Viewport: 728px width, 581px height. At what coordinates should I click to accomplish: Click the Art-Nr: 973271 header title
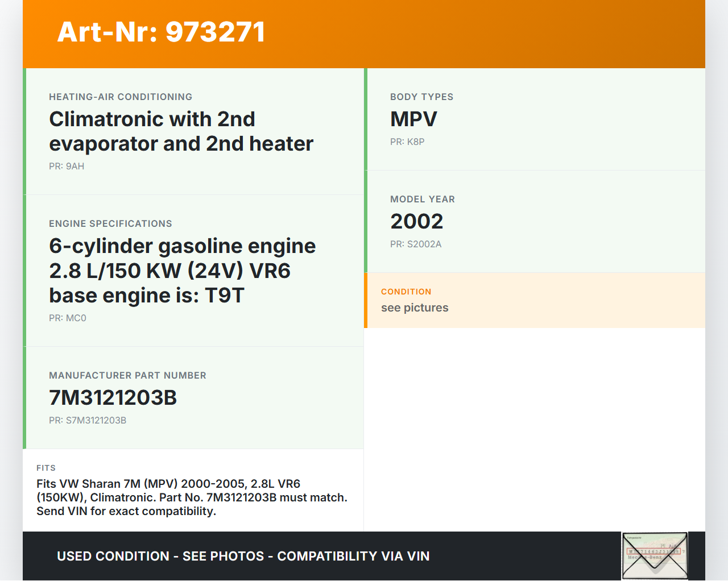(161, 32)
